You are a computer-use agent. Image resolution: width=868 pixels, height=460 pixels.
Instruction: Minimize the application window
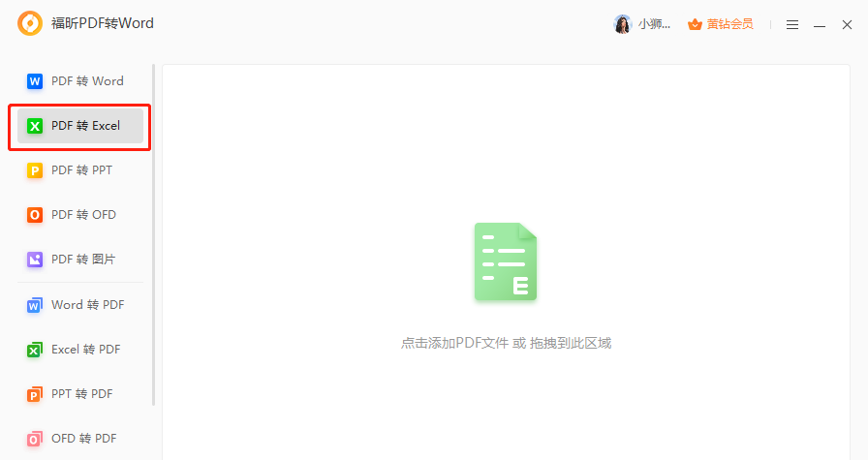(x=820, y=25)
